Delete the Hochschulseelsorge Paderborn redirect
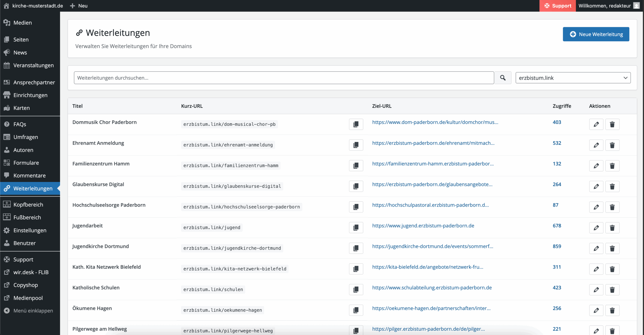This screenshot has height=335, width=644. (x=612, y=207)
